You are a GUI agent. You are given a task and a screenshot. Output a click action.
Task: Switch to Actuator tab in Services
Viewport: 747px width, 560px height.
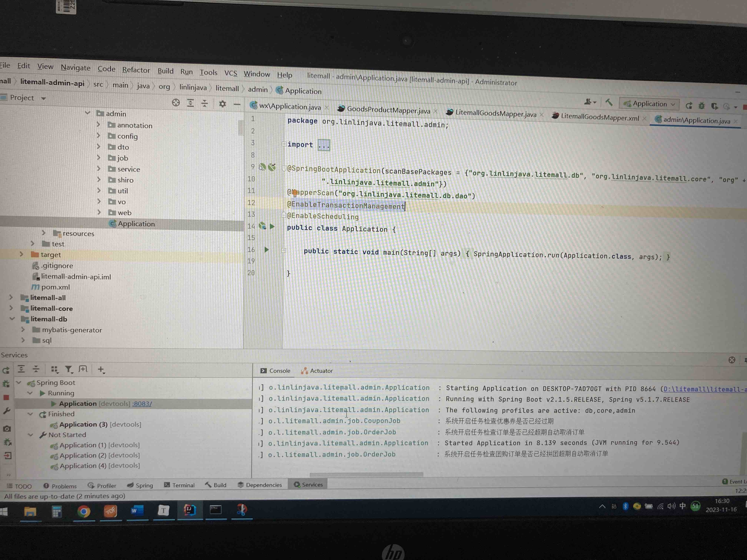click(317, 371)
